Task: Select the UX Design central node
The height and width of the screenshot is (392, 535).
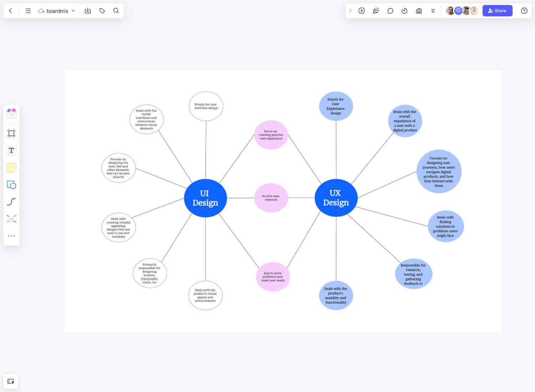Action: (x=336, y=198)
